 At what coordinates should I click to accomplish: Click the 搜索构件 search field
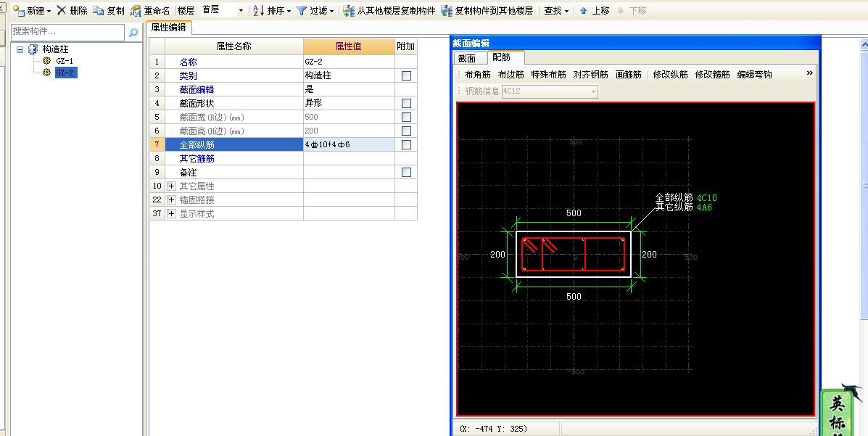click(67, 32)
